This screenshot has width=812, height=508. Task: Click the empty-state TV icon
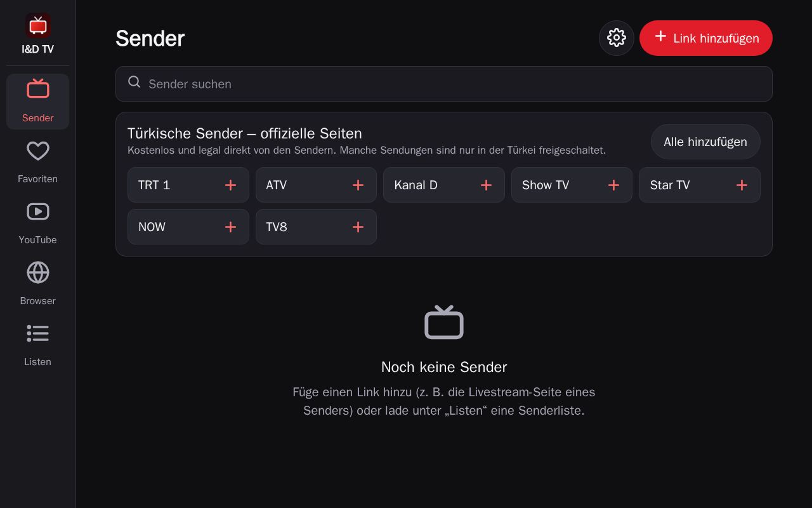(x=444, y=322)
